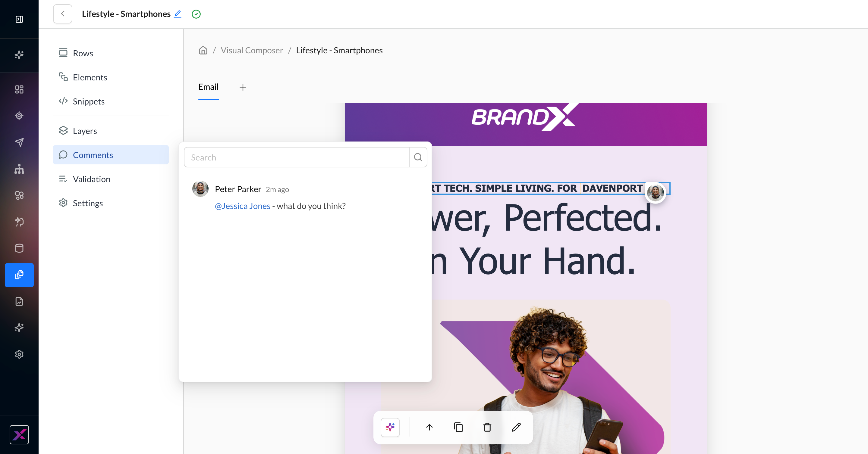
Task: Click the @Jessica Jones mention link
Action: click(x=243, y=206)
